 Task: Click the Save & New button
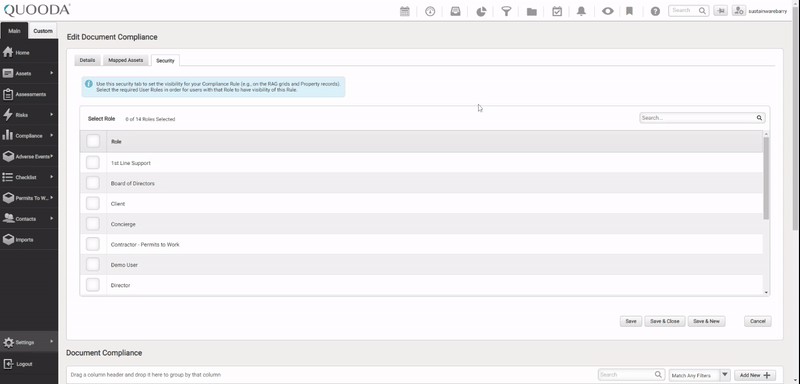click(707, 321)
